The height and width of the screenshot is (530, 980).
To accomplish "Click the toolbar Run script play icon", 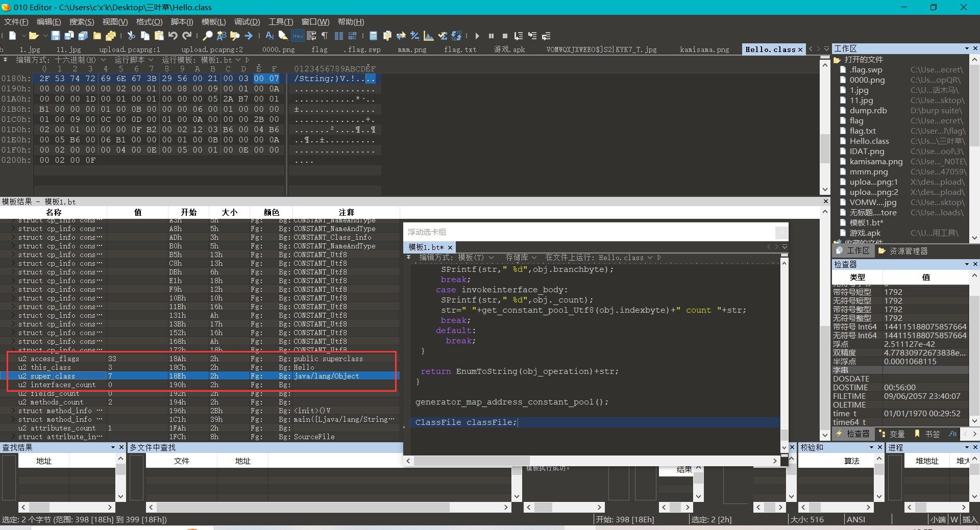I will (477, 36).
